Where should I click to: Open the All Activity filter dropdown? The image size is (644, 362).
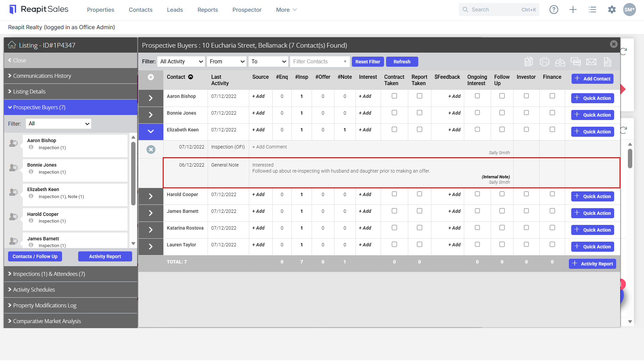pyautogui.click(x=181, y=62)
